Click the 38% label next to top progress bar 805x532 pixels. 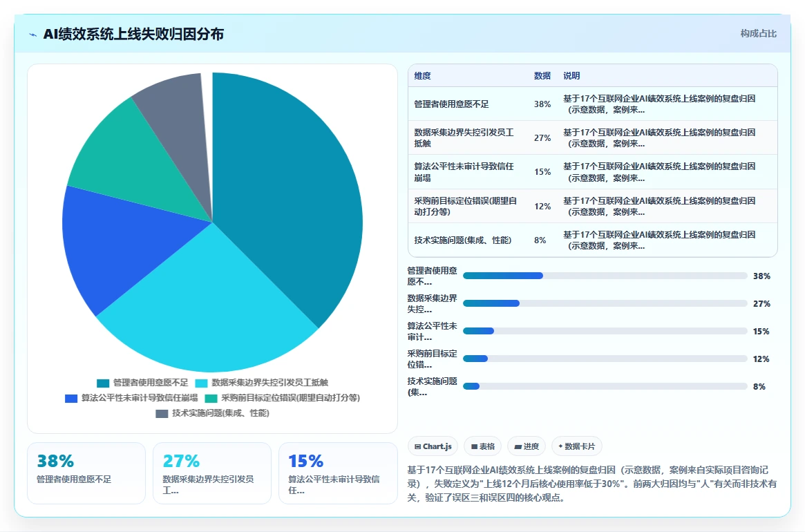761,276
